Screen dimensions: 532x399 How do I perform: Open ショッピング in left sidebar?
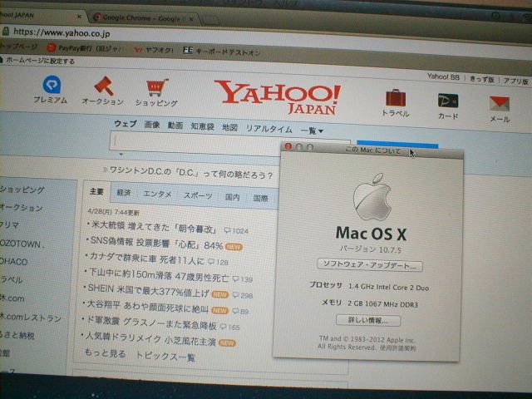[22, 190]
